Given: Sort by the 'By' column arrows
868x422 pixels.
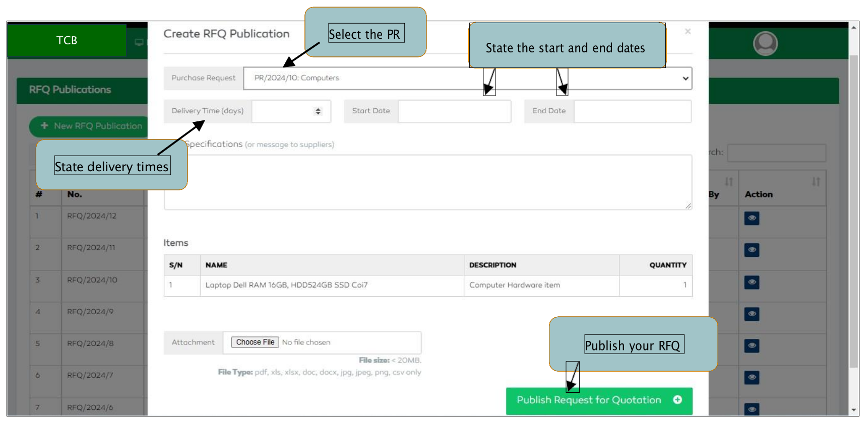Looking at the screenshot, I should tap(728, 182).
